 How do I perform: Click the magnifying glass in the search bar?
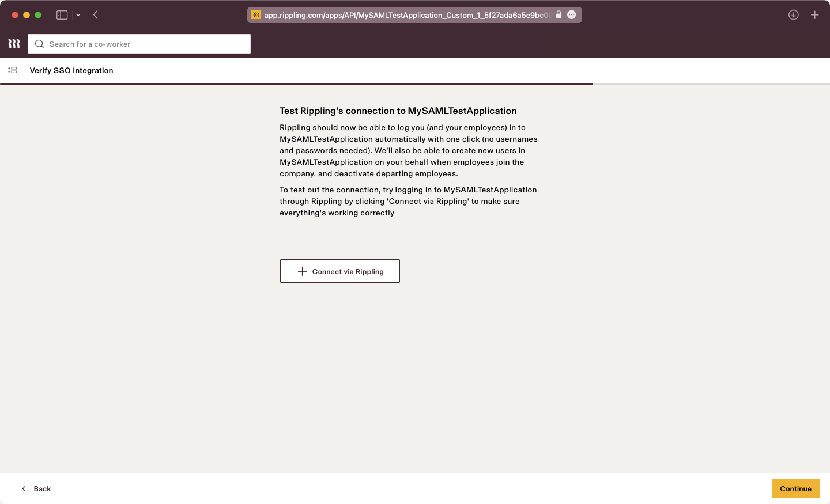[39, 44]
